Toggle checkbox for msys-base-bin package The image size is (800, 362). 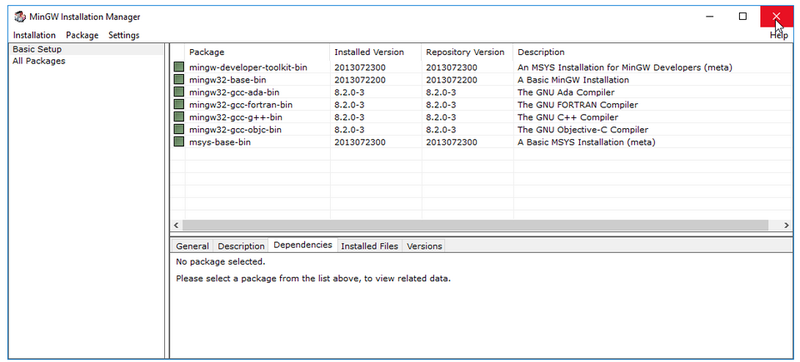(179, 142)
